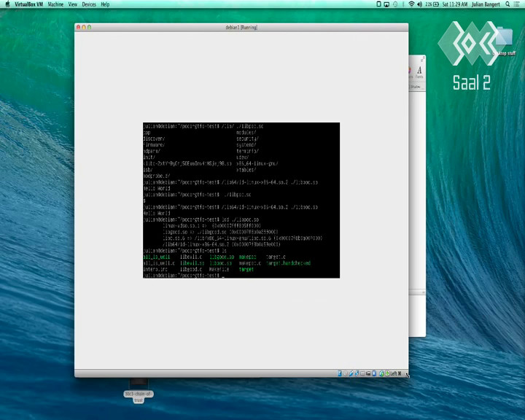Click Fonts button in background window
The image size is (525, 420).
(x=419, y=72)
